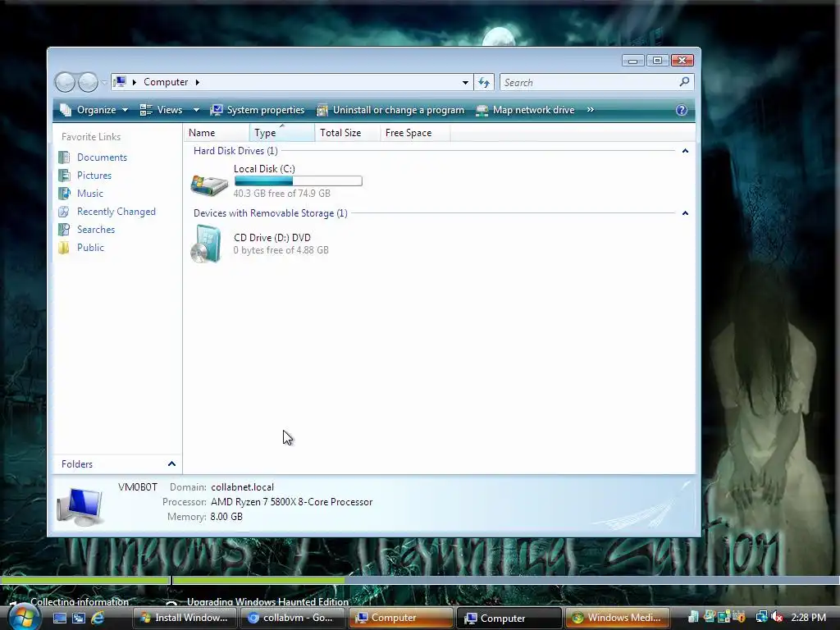The height and width of the screenshot is (630, 840).
Task: Open the Views dropdown arrow
Action: click(196, 110)
